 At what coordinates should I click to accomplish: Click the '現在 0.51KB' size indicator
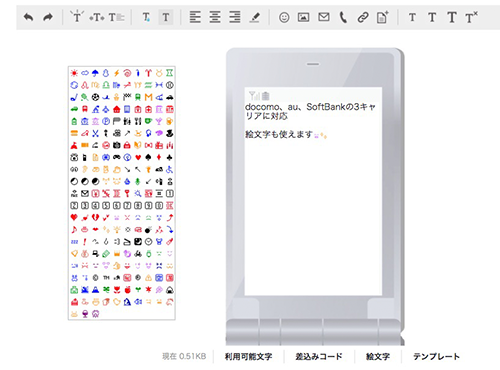[x=184, y=357]
